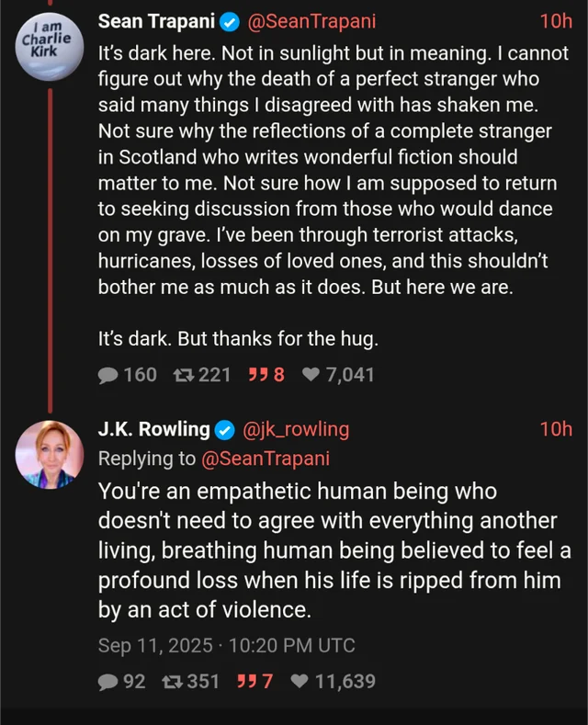Open quotes icon showing 7 quotes

pos(247,682)
